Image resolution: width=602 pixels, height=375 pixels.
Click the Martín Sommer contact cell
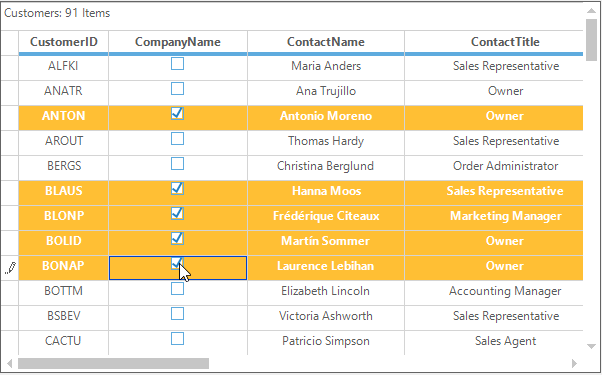point(326,243)
